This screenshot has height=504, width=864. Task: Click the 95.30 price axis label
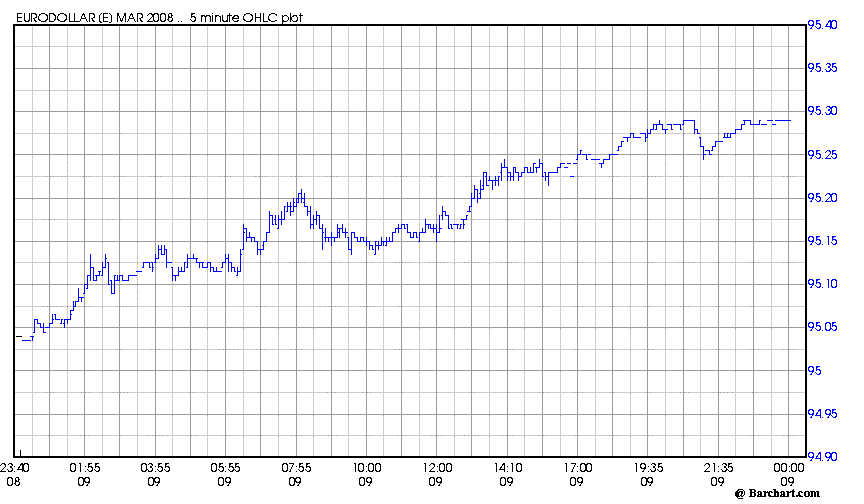822,111
